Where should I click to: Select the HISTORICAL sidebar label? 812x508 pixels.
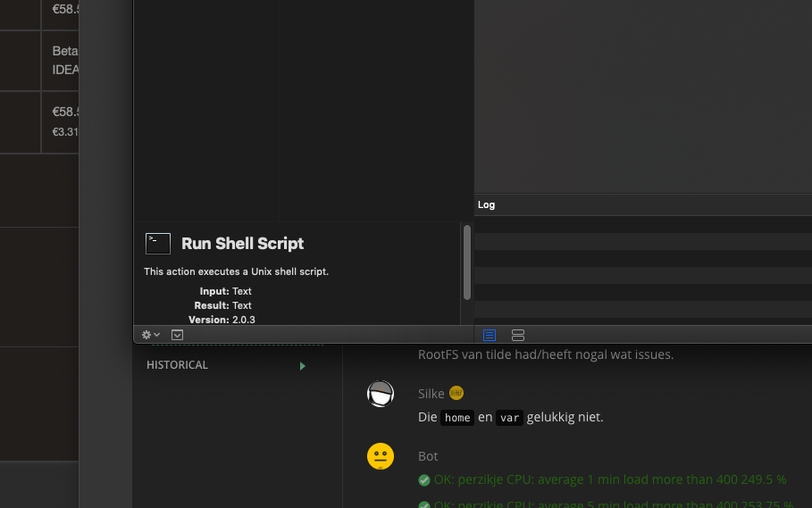coord(177,365)
